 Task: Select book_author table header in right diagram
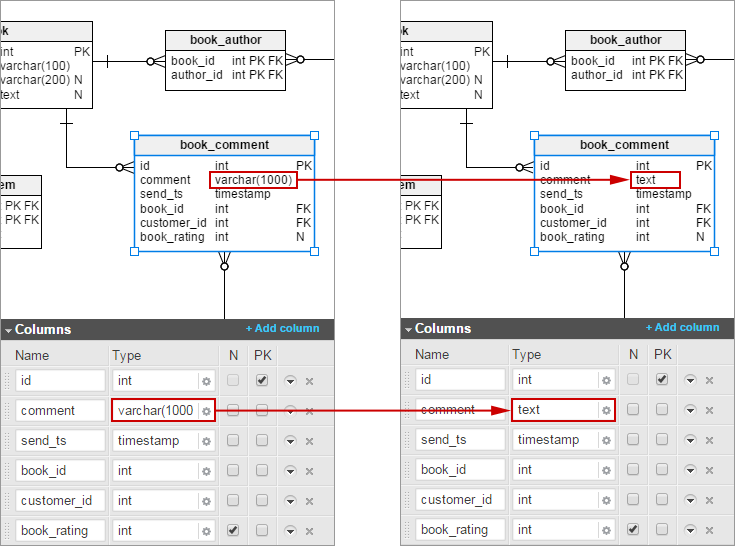pos(625,40)
